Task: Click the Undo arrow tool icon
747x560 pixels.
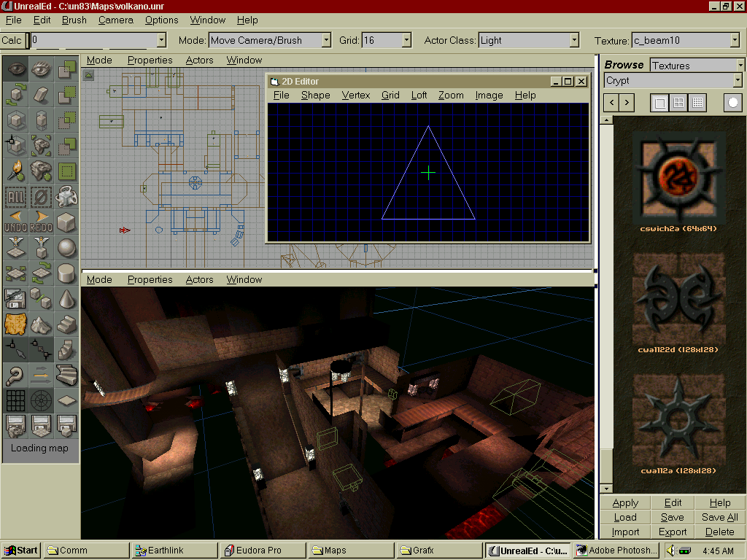Action: tap(15, 222)
